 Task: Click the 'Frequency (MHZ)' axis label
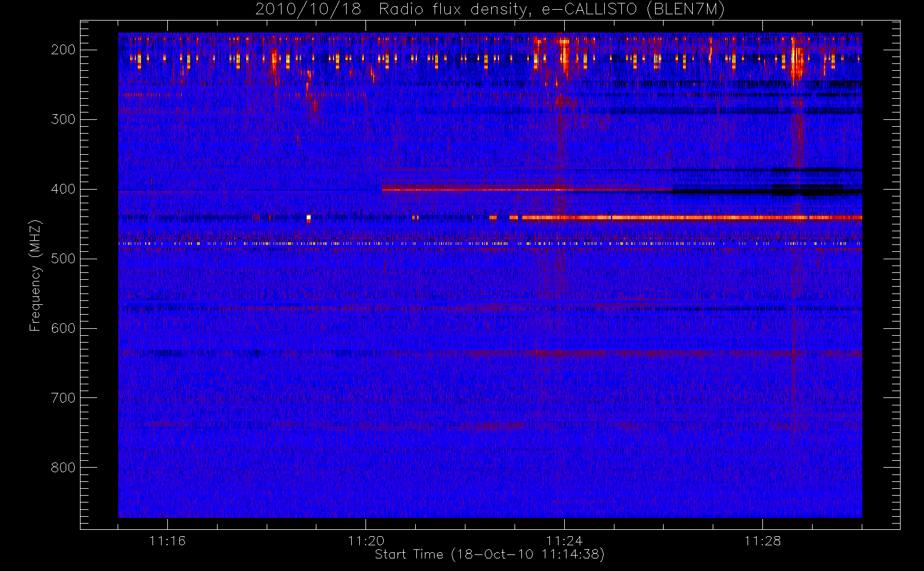click(x=35, y=275)
